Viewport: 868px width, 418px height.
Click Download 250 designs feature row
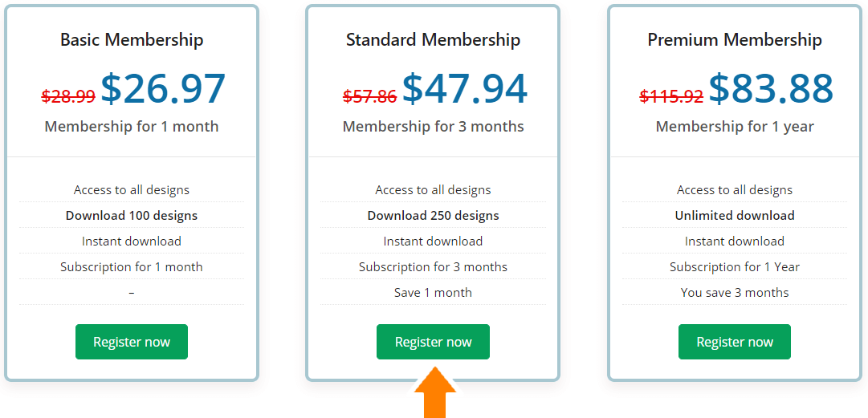point(433,215)
